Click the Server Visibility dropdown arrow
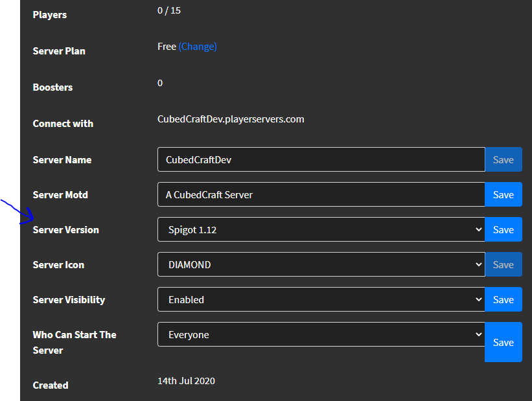Image resolution: width=532 pixels, height=401 pixels. click(479, 299)
